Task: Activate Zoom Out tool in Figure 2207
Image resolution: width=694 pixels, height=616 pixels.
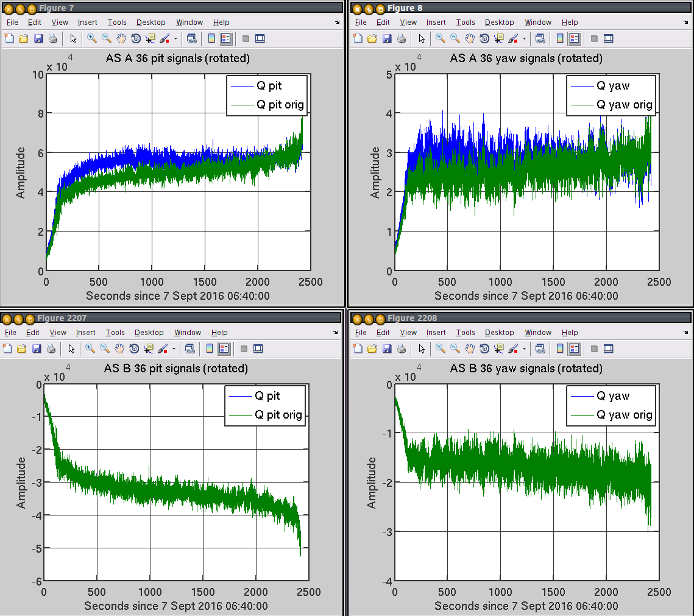Action: tap(104, 349)
